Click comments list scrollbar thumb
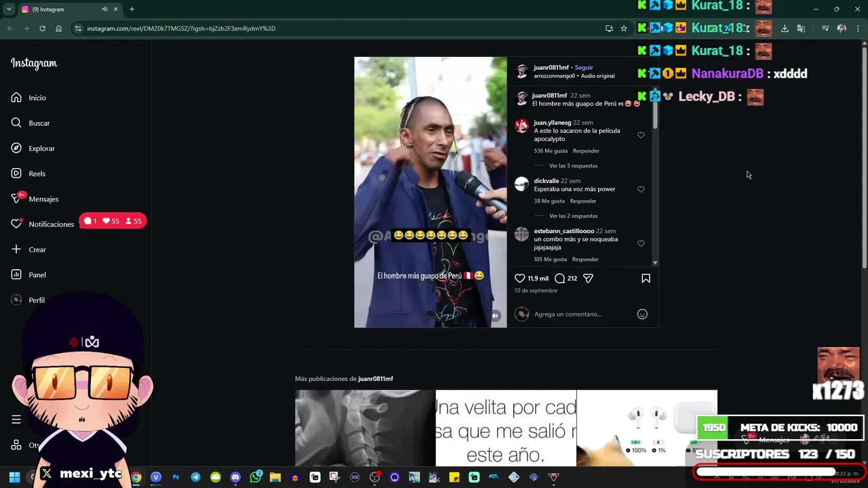Viewport: 868px width, 488px height. click(x=655, y=110)
